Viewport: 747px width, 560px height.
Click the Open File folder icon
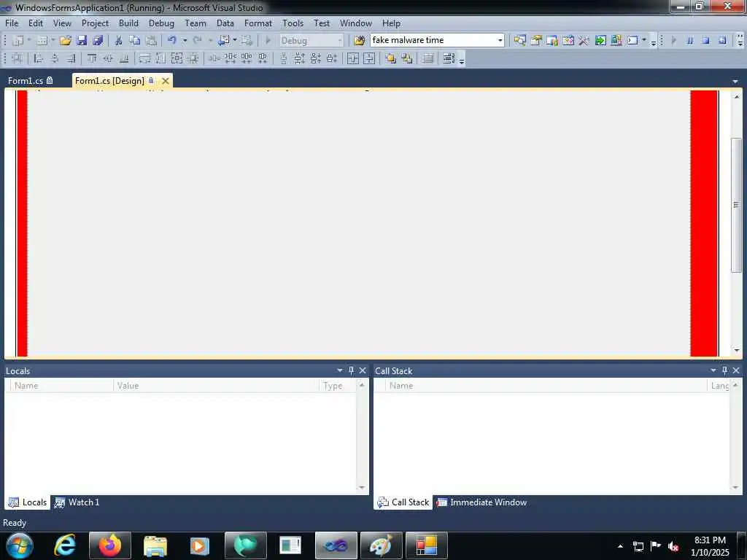(65, 41)
